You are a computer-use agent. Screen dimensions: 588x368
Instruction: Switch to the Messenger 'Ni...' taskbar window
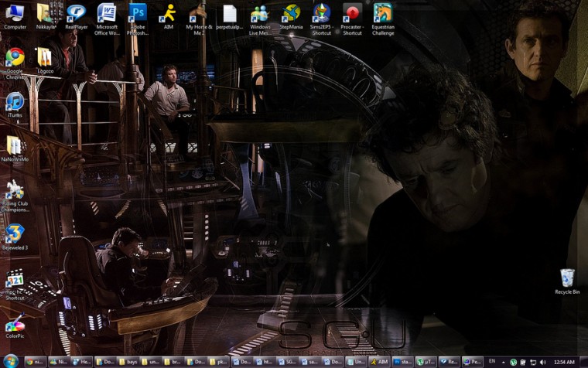click(59, 362)
